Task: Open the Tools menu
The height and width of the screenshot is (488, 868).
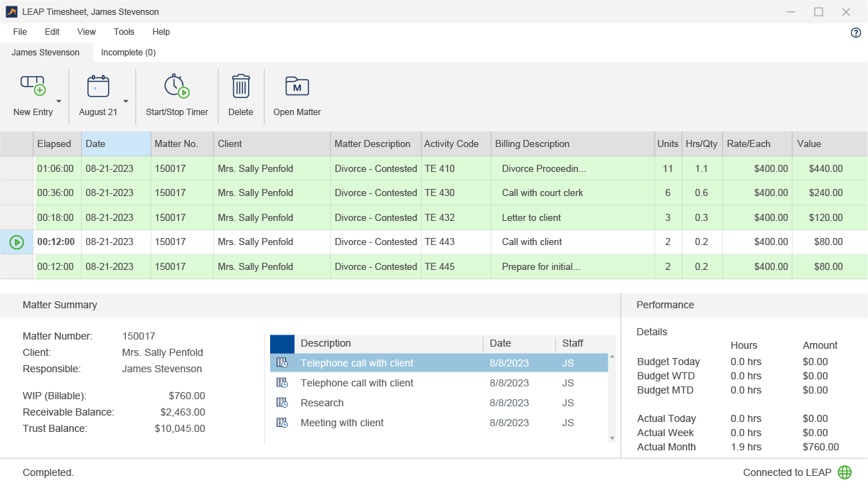Action: 124,32
